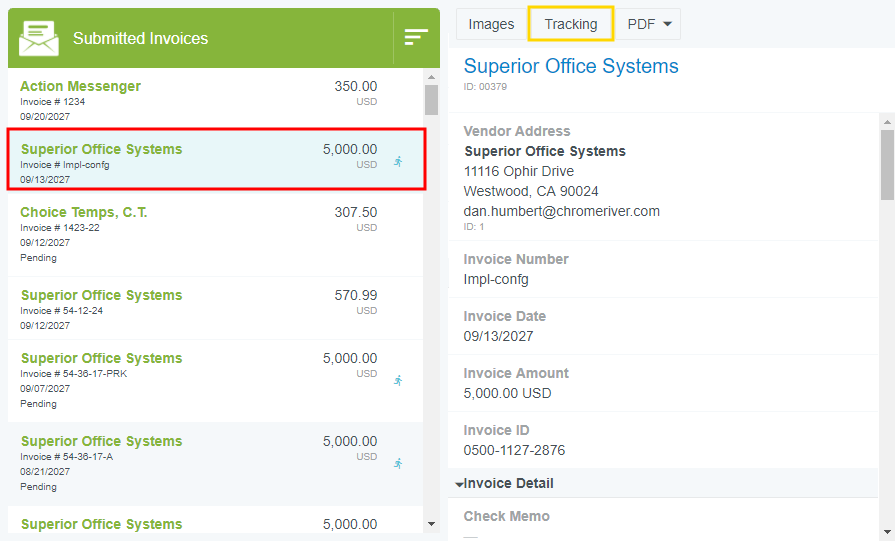Open Superior Office Systems invoice 54-12-24
Viewport: 895px width, 541px height.
pyautogui.click(x=200, y=307)
